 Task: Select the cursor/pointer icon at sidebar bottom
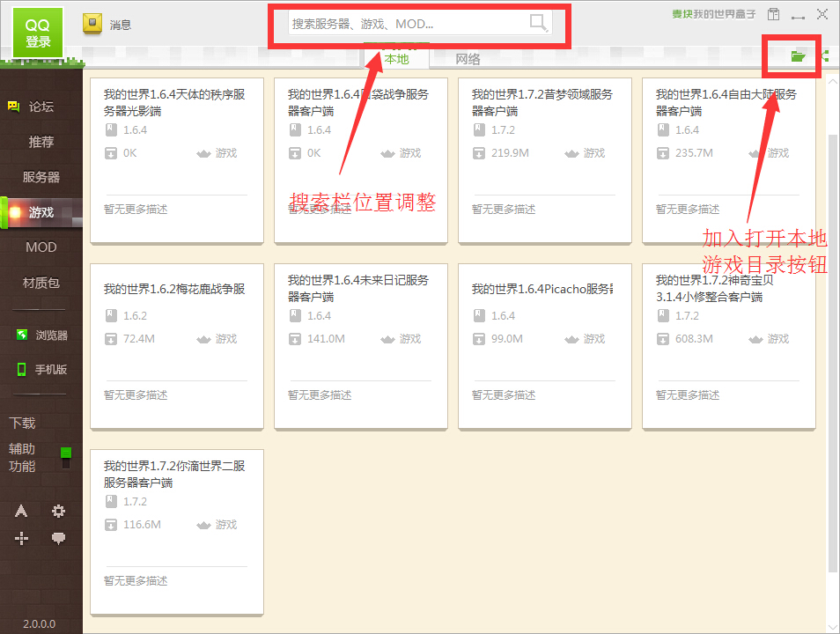pos(20,511)
